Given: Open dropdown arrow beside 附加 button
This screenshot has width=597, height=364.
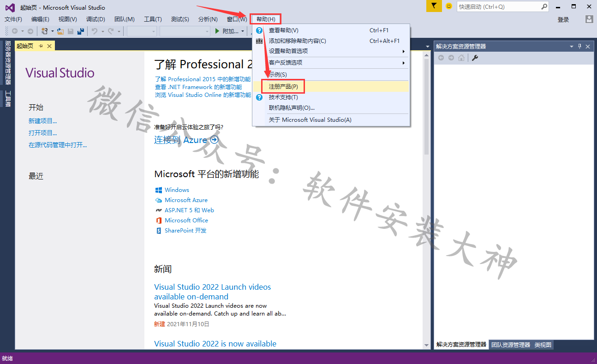Looking at the screenshot, I should 243,31.
